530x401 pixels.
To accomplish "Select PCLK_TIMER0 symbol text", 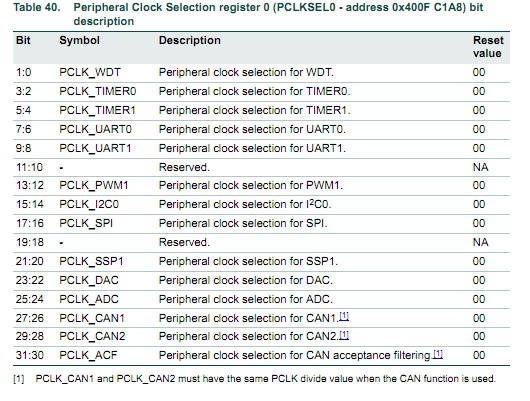I will 98,91.
